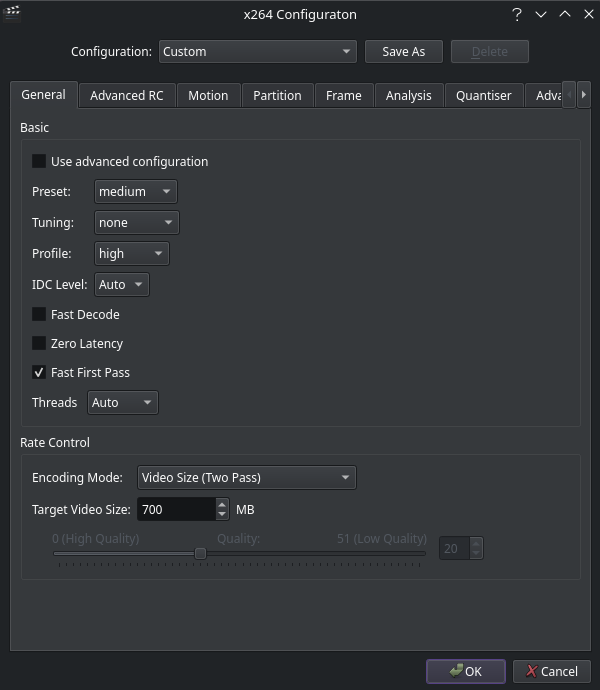Open the Configuration dropdown showing Custom
Image resolution: width=600 pixels, height=690 pixels.
(258, 51)
